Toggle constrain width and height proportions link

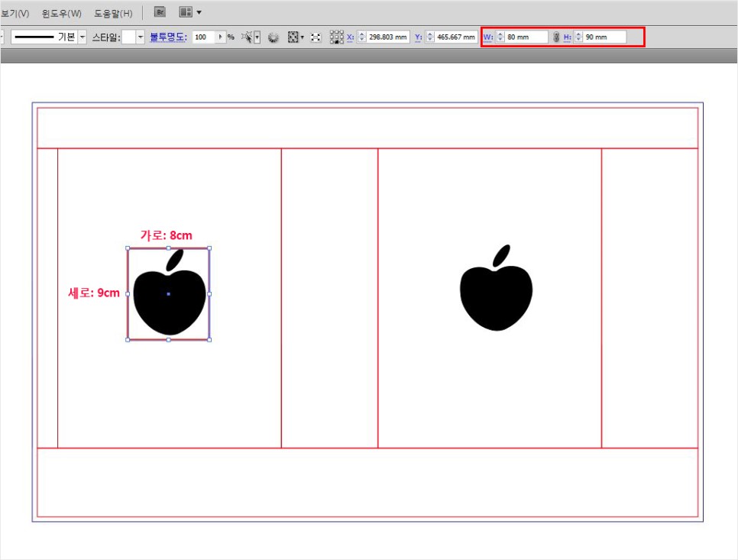[556, 37]
